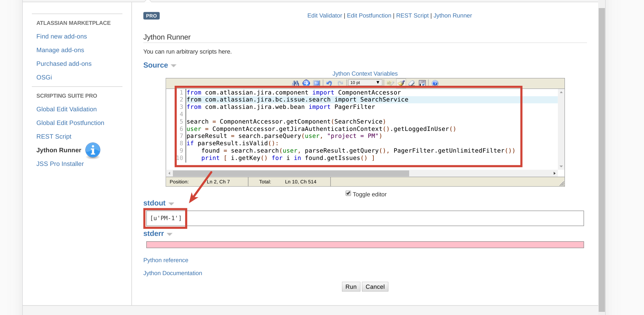Open REST Script in sidebar
The width and height of the screenshot is (644, 315).
point(54,136)
